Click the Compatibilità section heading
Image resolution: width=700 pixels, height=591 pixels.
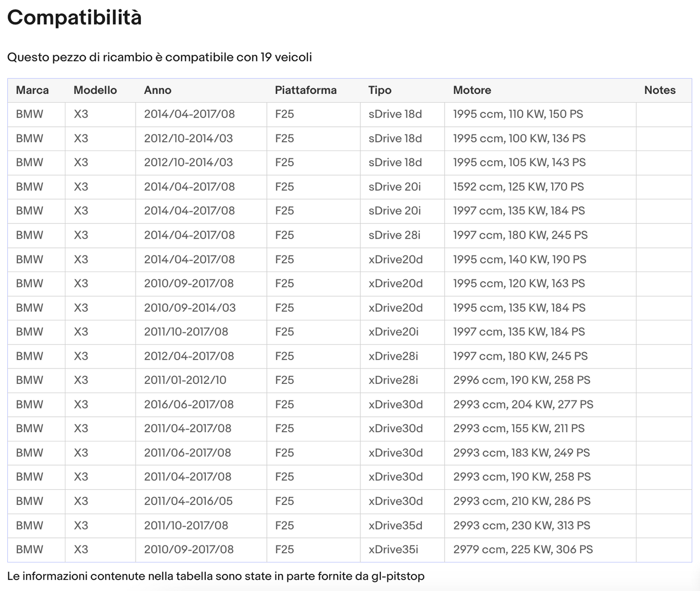pyautogui.click(x=75, y=18)
